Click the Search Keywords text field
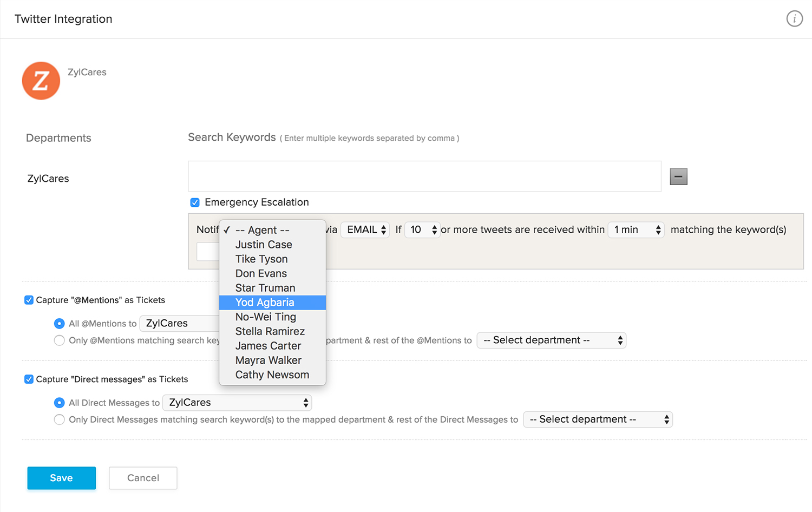 (x=424, y=176)
